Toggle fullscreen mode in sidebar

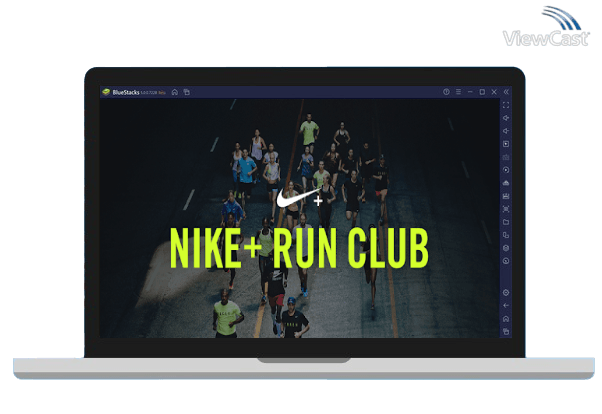[506, 105]
